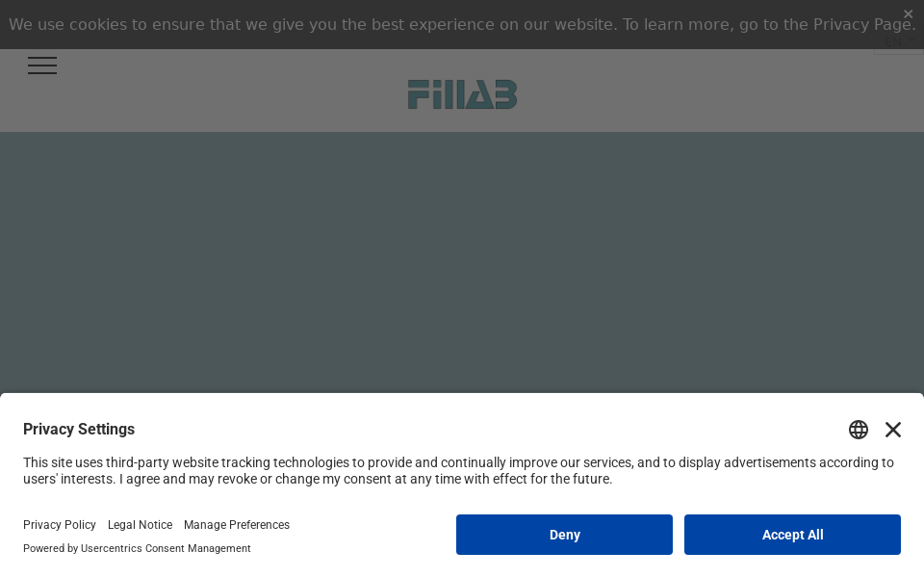The width and height of the screenshot is (924, 578).
Task: Click the menu icon in the top left corner
Action: [x=42, y=66]
